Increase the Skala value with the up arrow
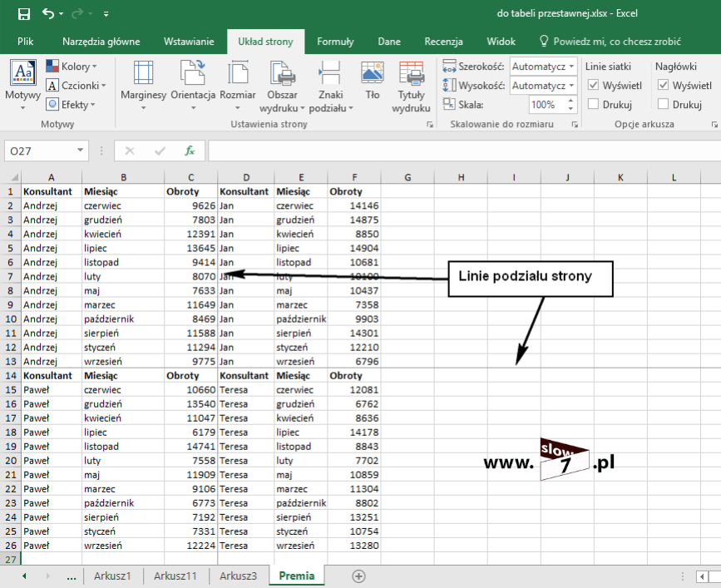Image resolution: width=721 pixels, height=588 pixels. [570, 101]
